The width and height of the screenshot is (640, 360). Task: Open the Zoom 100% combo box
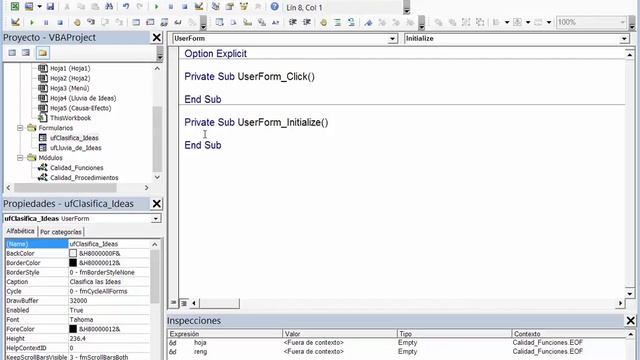click(591, 22)
